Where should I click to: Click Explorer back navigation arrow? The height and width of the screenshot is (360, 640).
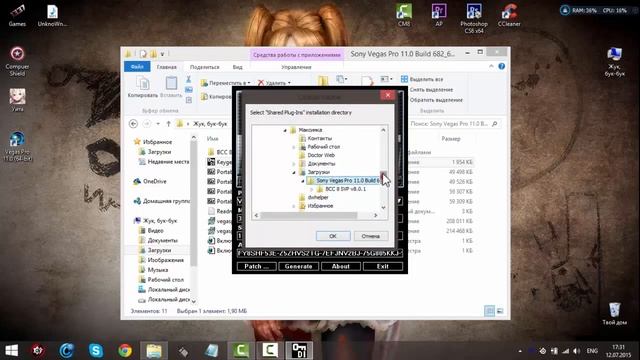pos(133,124)
